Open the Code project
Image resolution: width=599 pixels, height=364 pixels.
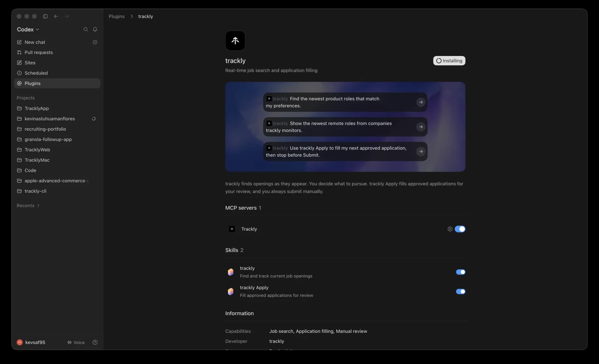(x=57, y=170)
